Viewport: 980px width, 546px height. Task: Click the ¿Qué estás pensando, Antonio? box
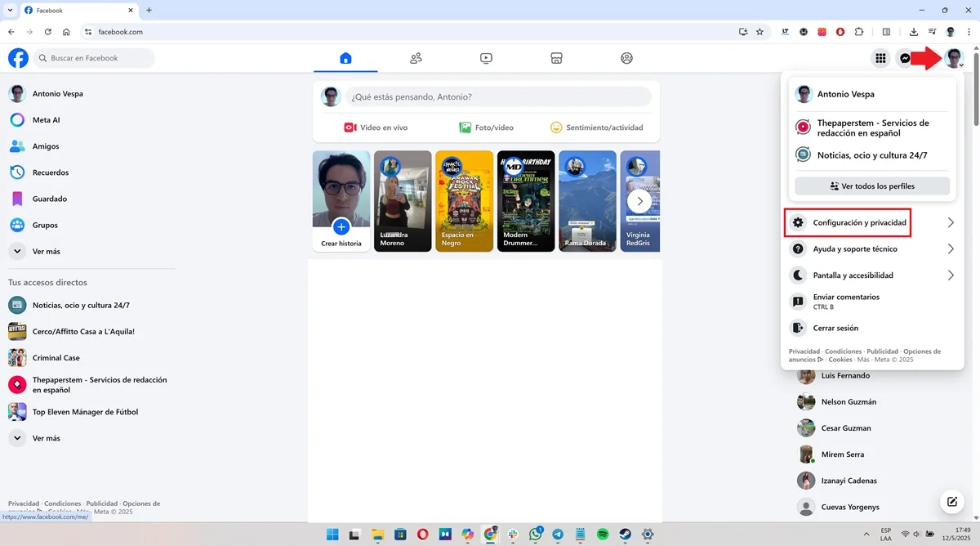pos(498,96)
